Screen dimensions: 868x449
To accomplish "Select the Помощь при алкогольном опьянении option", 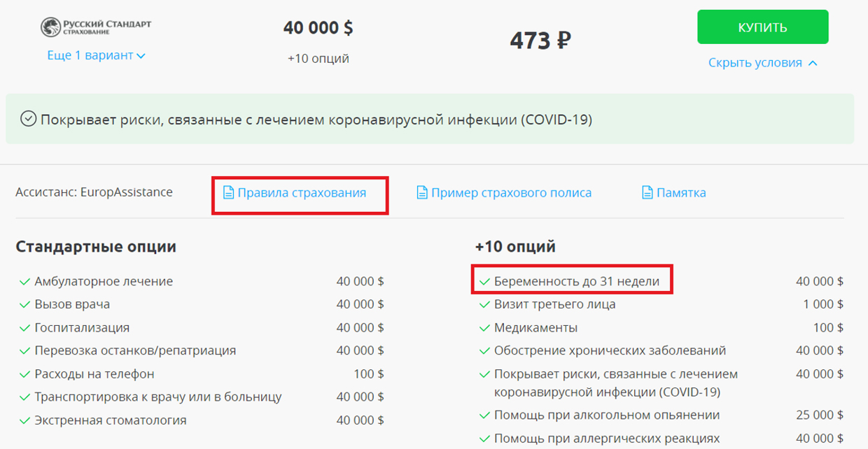I will [x=606, y=415].
